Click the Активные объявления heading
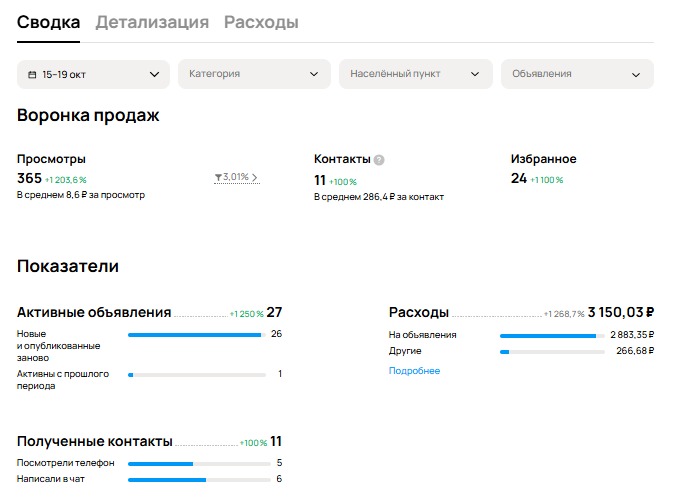This screenshot has width=693, height=503. tap(94, 312)
